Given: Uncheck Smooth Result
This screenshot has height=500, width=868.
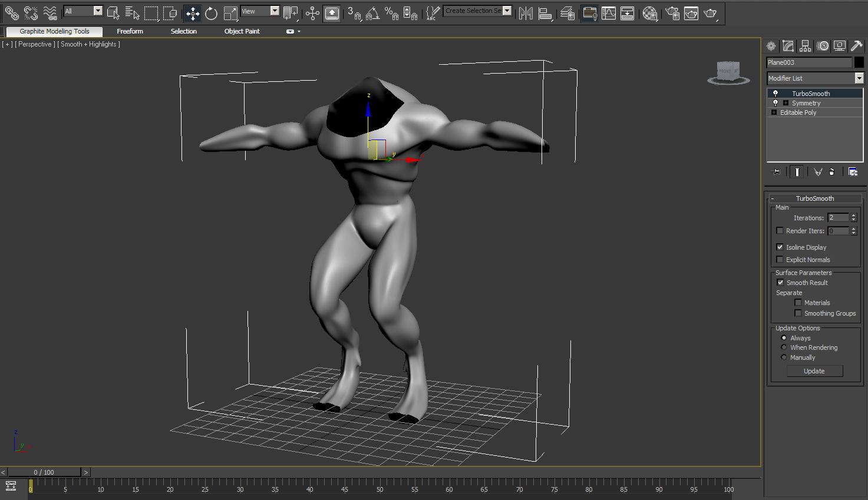Looking at the screenshot, I should pyautogui.click(x=781, y=283).
